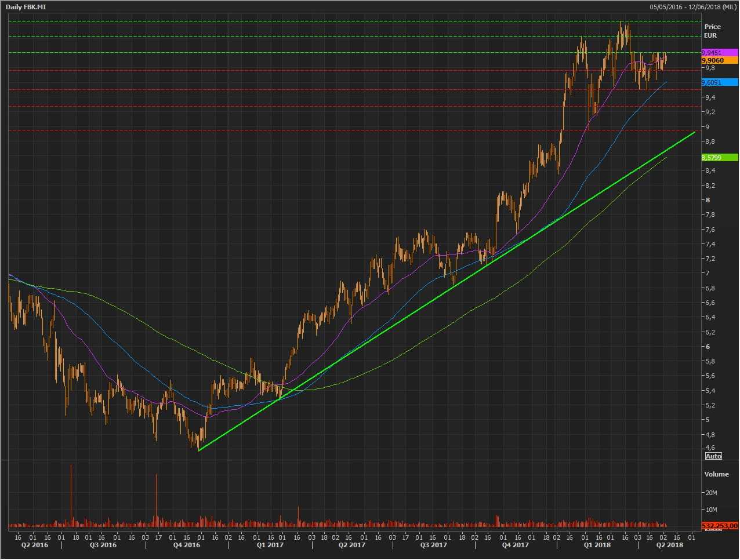This screenshot has width=740, height=560.
Task: Click the Q1 2018 timeline label
Action: coord(597,545)
